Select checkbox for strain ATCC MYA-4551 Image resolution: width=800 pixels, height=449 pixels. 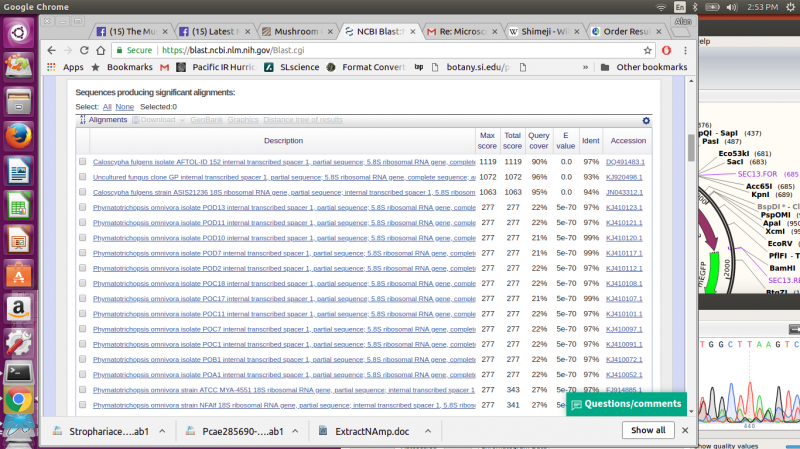pos(83,390)
